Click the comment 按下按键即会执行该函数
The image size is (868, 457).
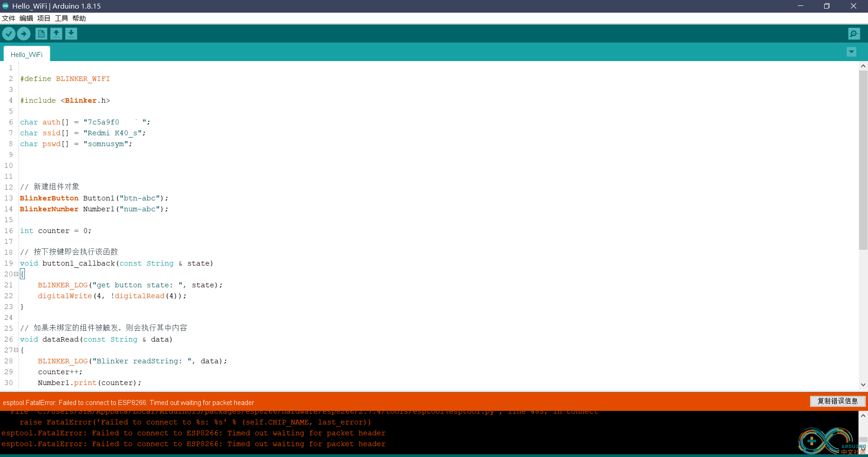click(69, 252)
